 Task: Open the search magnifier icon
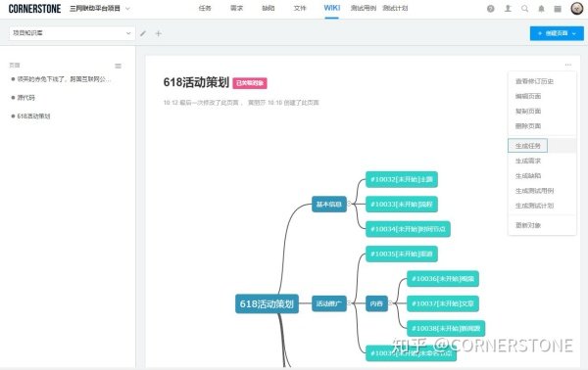524,8
